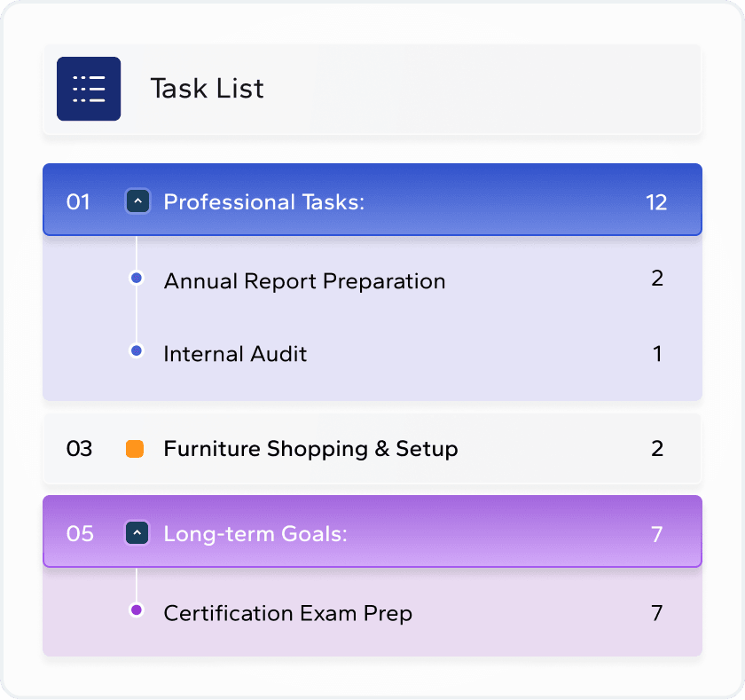Collapse the Professional Tasks group

click(137, 202)
